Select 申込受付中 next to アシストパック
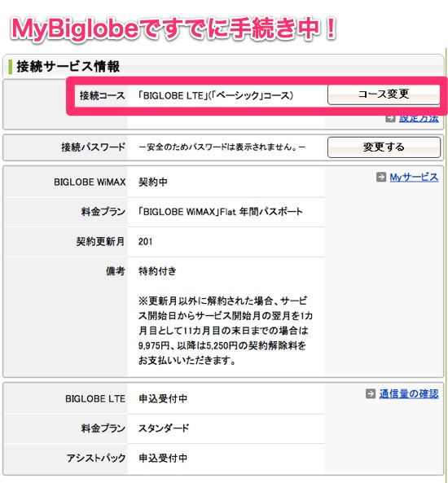Image resolution: width=448 pixels, height=483 pixels. (163, 458)
